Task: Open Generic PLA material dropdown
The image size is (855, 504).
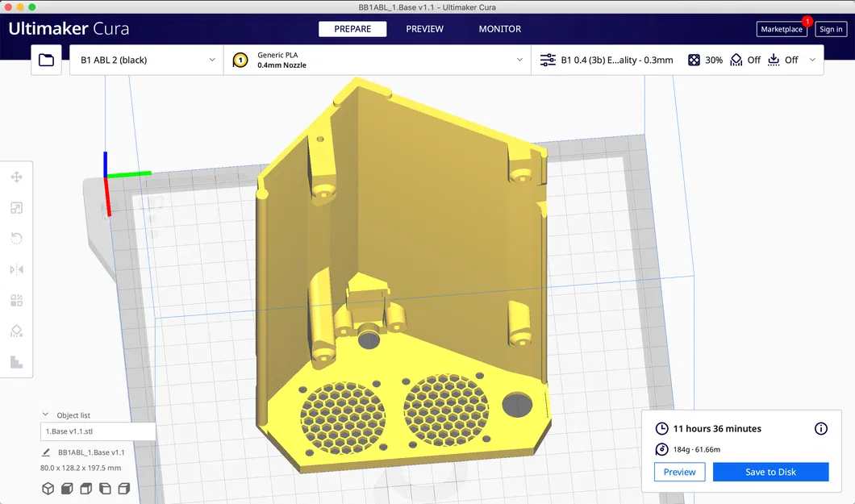Action: (x=377, y=60)
